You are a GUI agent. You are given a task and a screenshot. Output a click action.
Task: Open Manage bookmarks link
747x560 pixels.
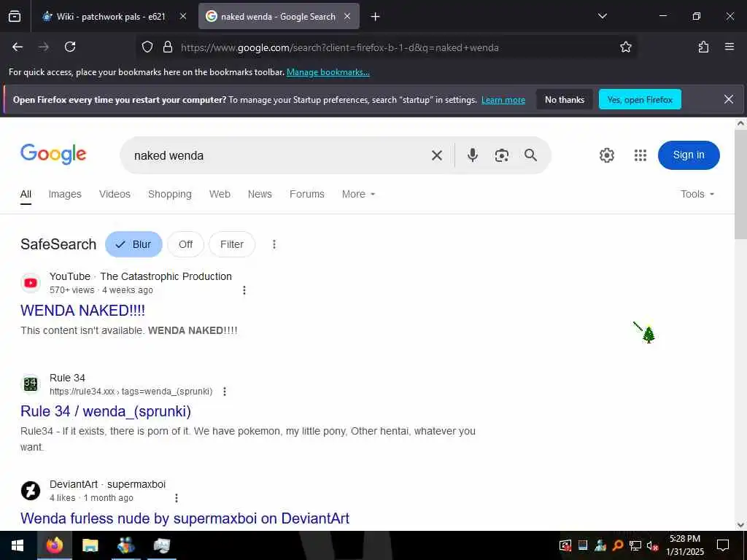(328, 72)
